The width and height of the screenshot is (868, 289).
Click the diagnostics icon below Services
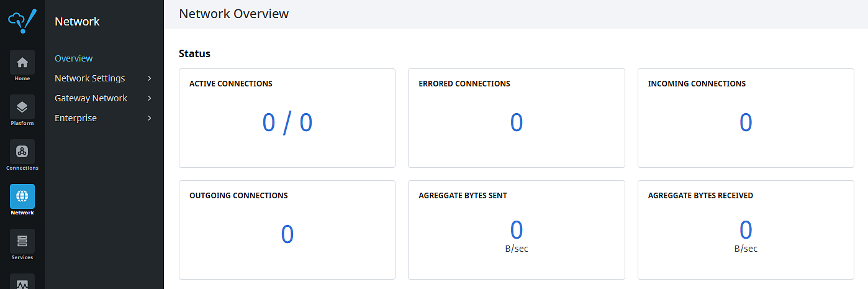22,282
